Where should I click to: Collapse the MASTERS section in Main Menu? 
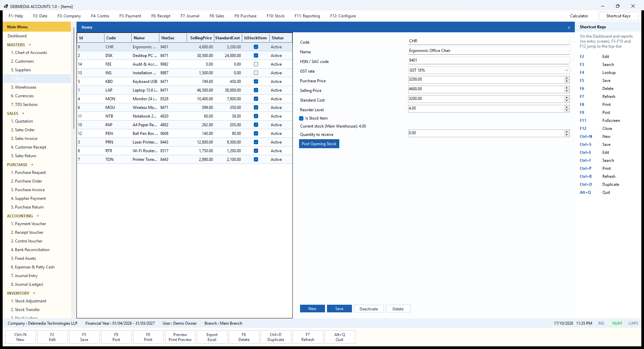tap(30, 45)
